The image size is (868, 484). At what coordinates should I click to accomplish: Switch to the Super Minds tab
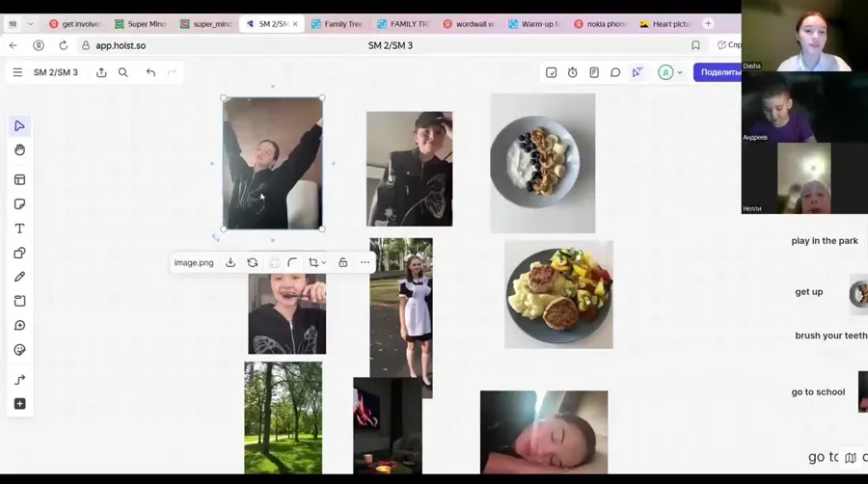click(x=141, y=24)
